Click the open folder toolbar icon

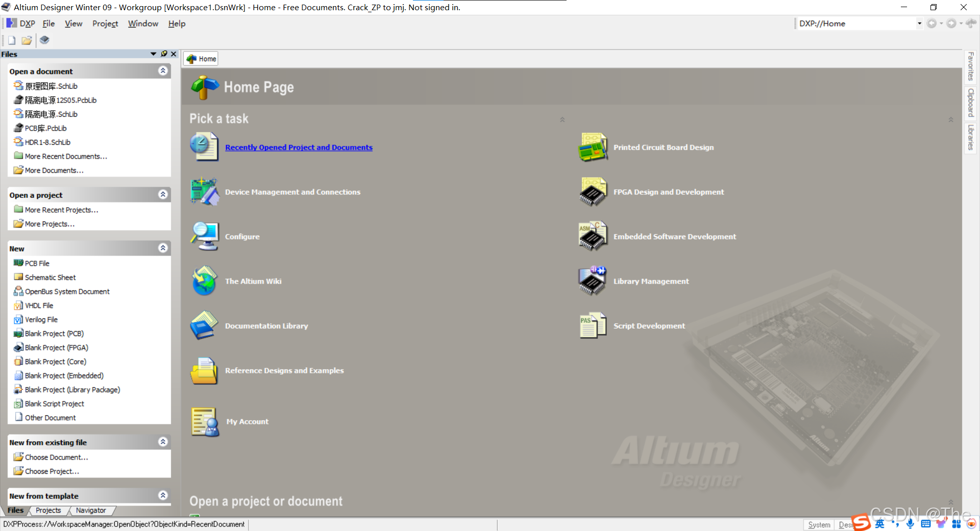coord(27,40)
